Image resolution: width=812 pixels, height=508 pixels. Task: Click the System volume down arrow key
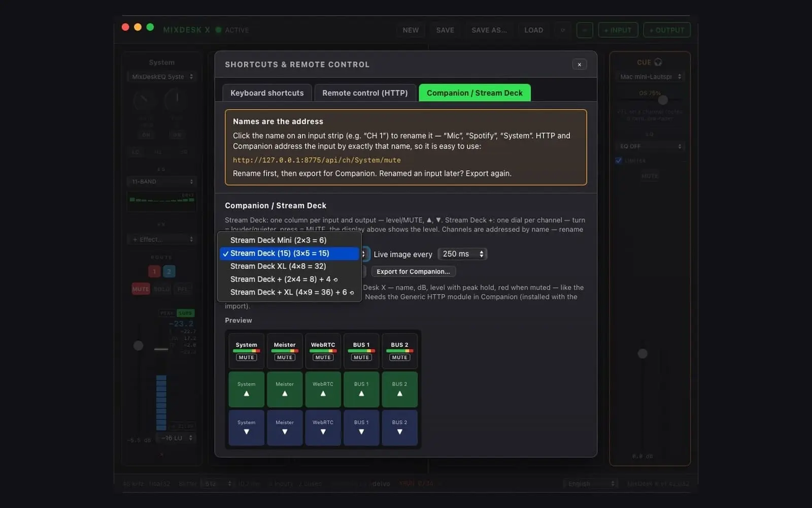coord(246,428)
